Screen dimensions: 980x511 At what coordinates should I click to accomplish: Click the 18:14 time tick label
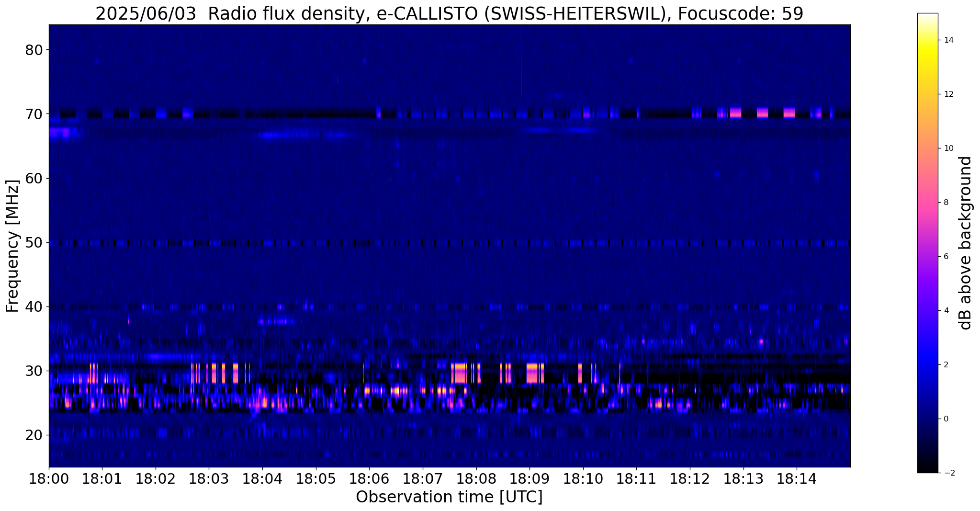(797, 479)
